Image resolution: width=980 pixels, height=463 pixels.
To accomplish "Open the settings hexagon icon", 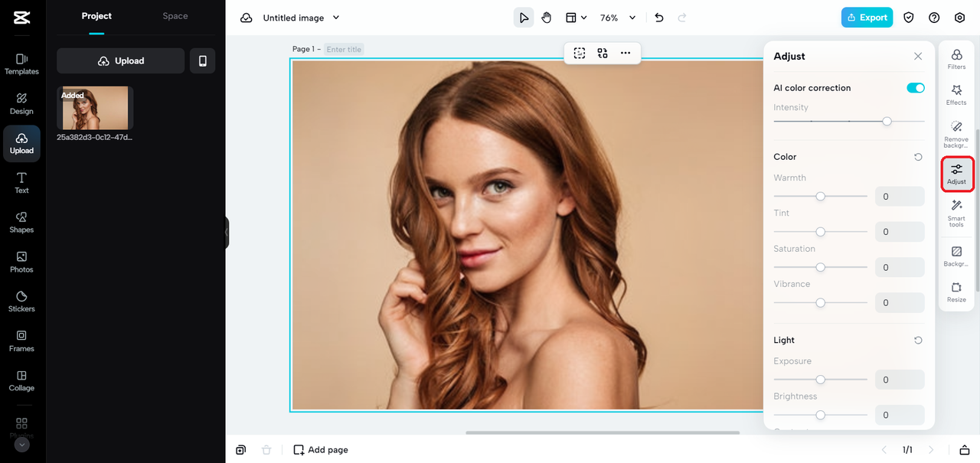I will (959, 18).
